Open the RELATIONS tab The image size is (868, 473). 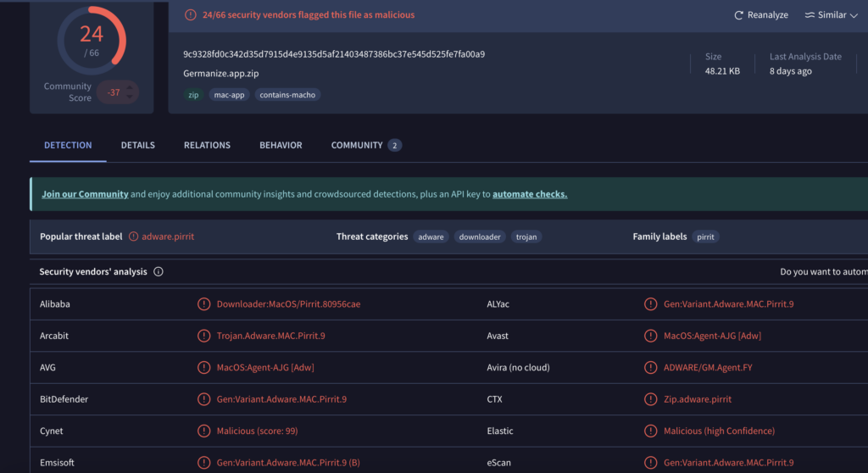pyautogui.click(x=207, y=145)
